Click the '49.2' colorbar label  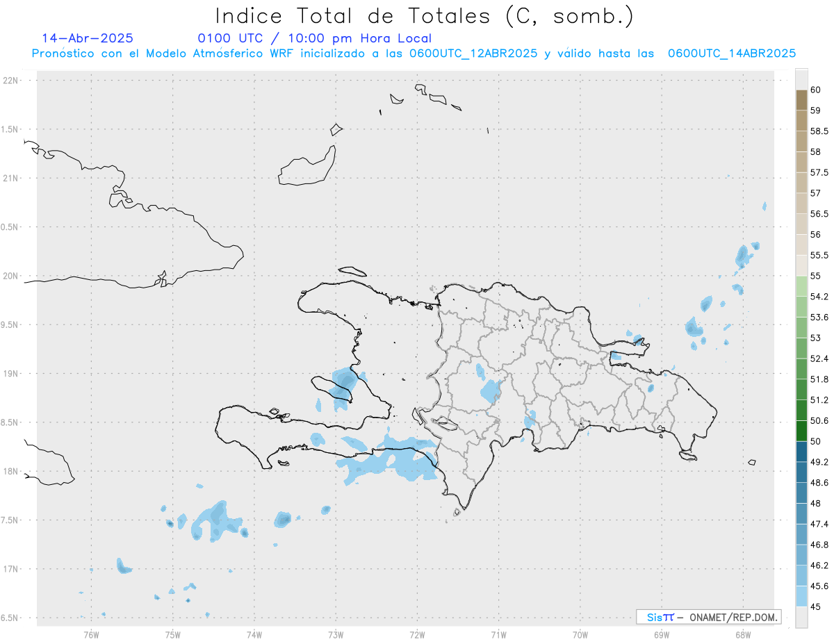point(819,462)
